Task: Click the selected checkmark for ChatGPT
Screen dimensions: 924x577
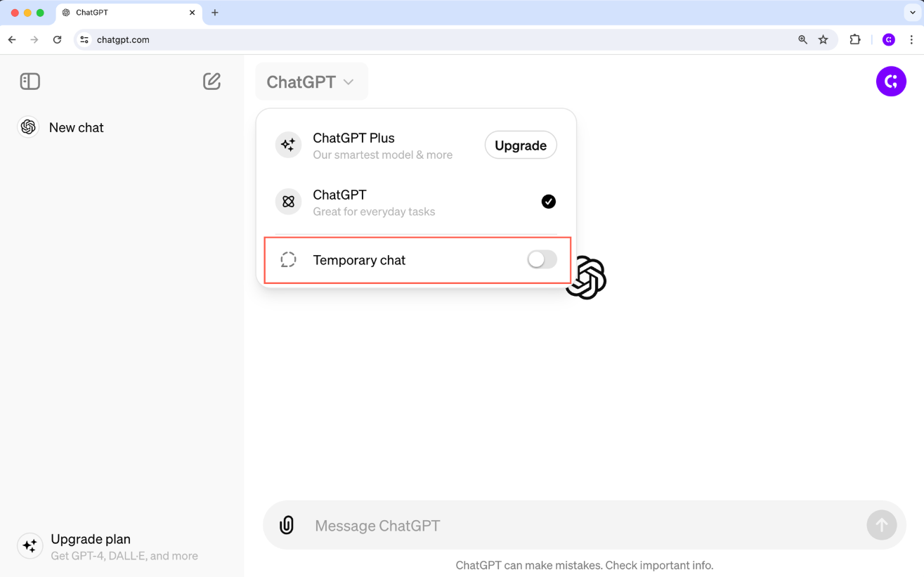Action: click(x=549, y=202)
